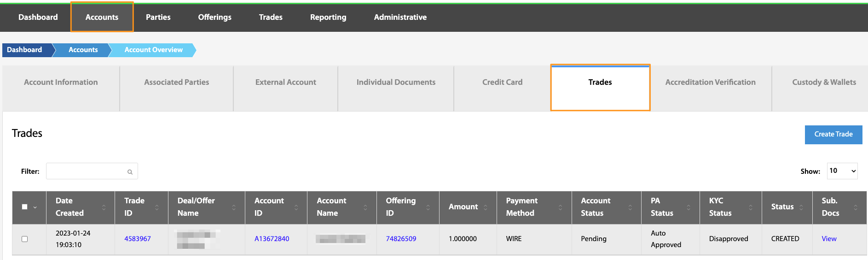Sort by Deal/Offer Name column arrows
Viewport: 868px width, 260px height.
(234, 207)
